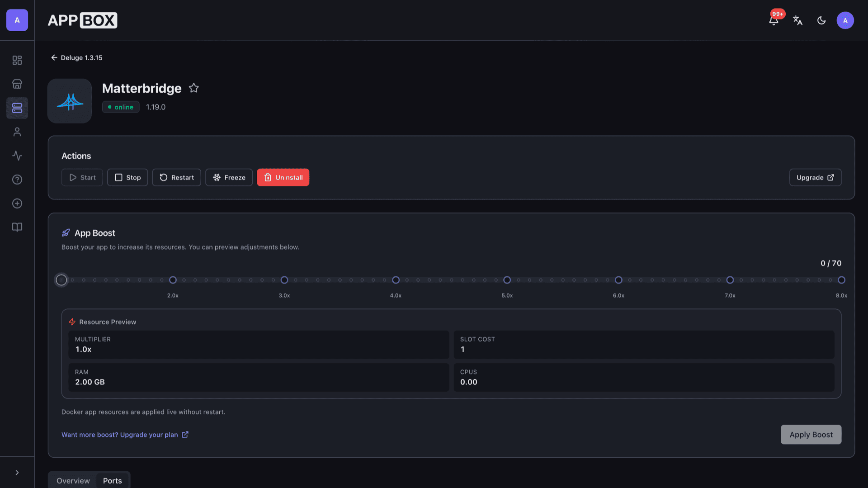The height and width of the screenshot is (488, 868).
Task: Favorite Matterbridge with the star icon
Action: click(x=194, y=88)
